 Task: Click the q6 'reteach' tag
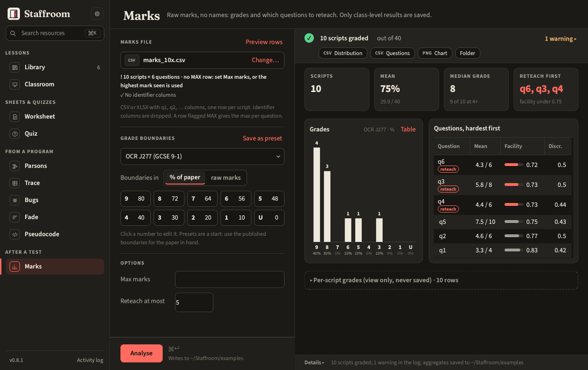point(448,169)
